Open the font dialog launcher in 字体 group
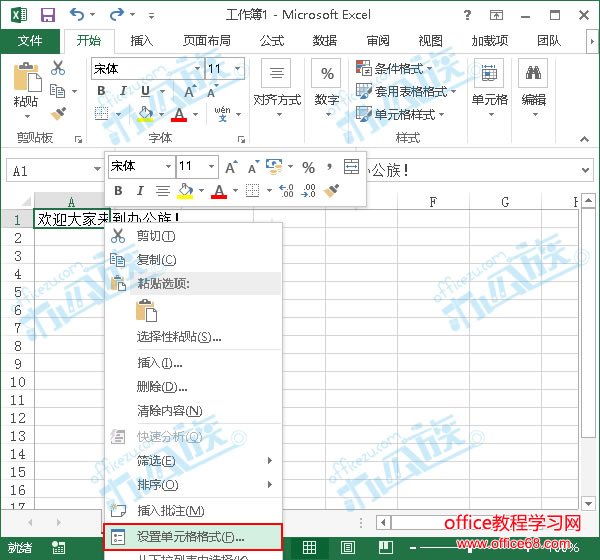 tap(241, 139)
